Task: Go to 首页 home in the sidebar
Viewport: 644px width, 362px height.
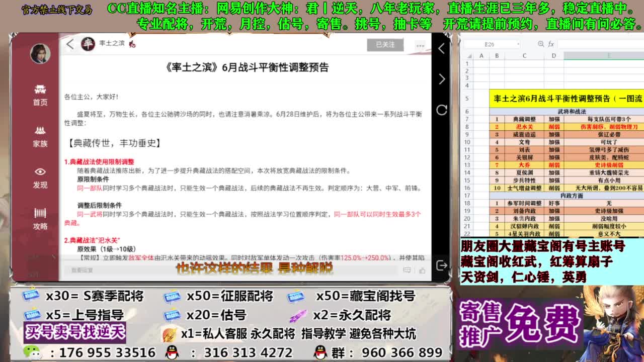Action: click(40, 95)
